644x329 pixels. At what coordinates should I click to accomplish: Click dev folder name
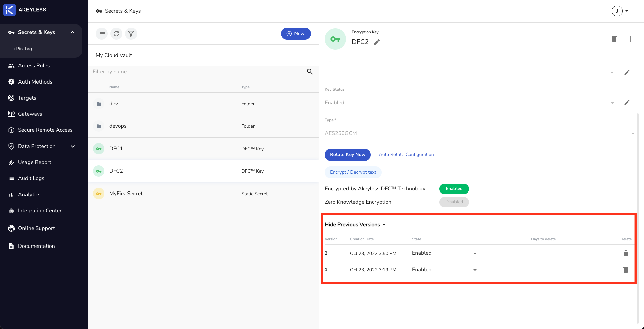click(x=114, y=104)
